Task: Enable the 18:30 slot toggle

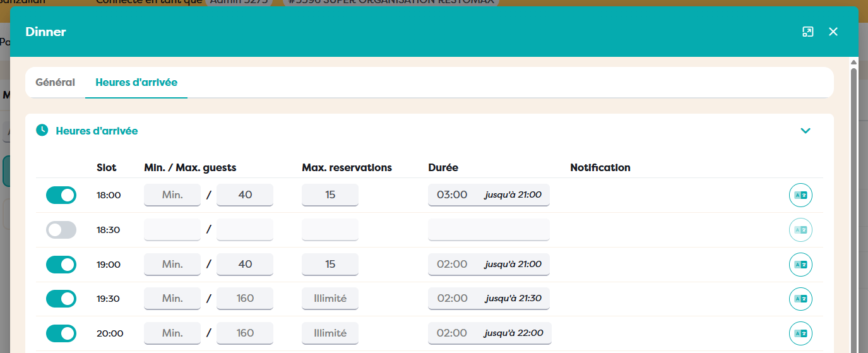Action: point(61,230)
